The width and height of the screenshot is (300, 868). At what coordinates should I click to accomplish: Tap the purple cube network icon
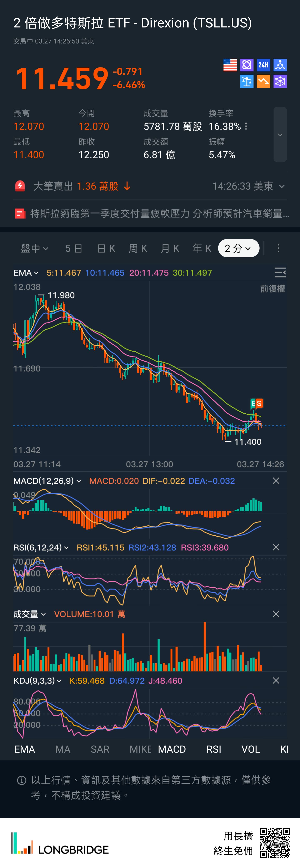click(x=280, y=82)
